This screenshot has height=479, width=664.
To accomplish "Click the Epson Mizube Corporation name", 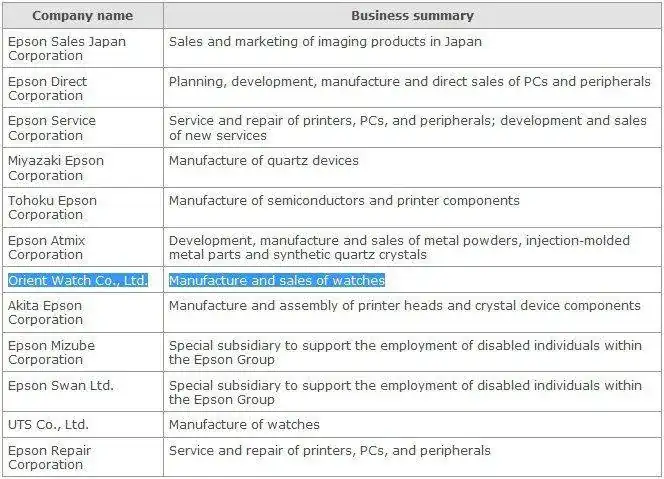I will [x=51, y=352].
